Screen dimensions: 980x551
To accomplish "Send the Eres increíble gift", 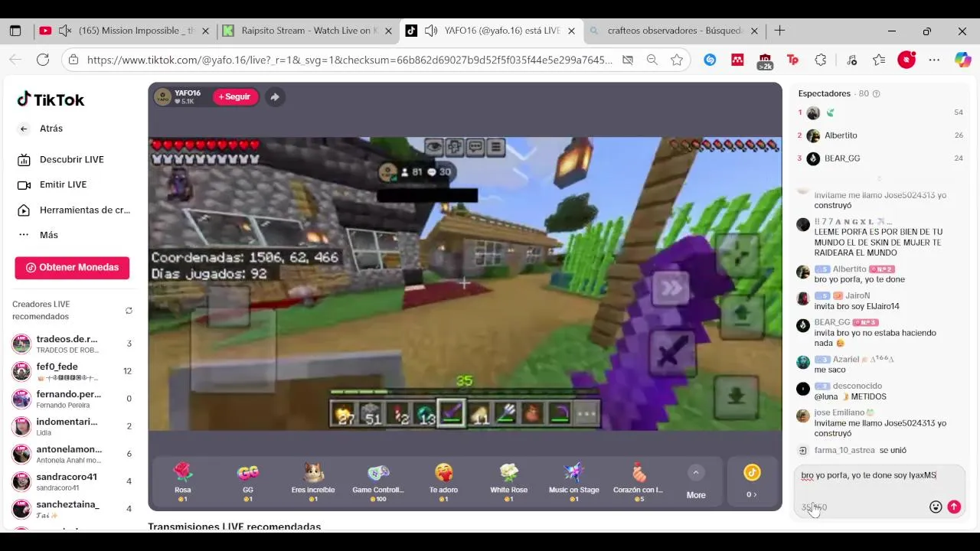I will tap(313, 483).
